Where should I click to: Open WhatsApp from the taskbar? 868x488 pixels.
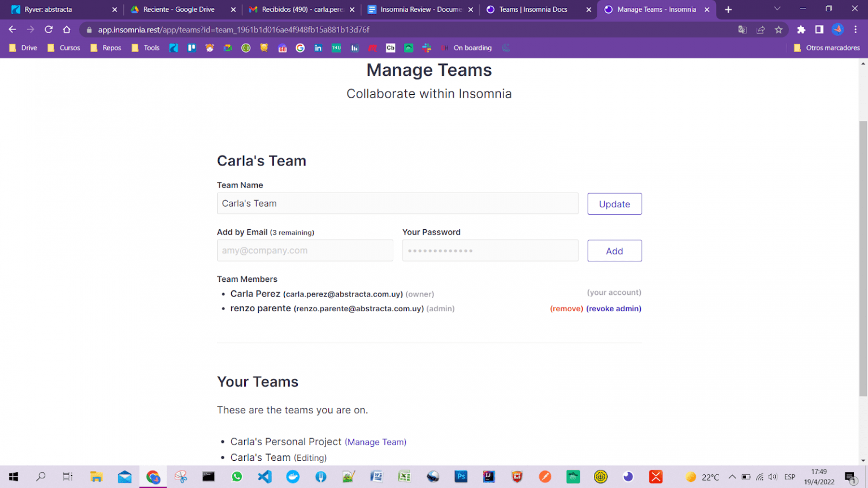click(237, 477)
